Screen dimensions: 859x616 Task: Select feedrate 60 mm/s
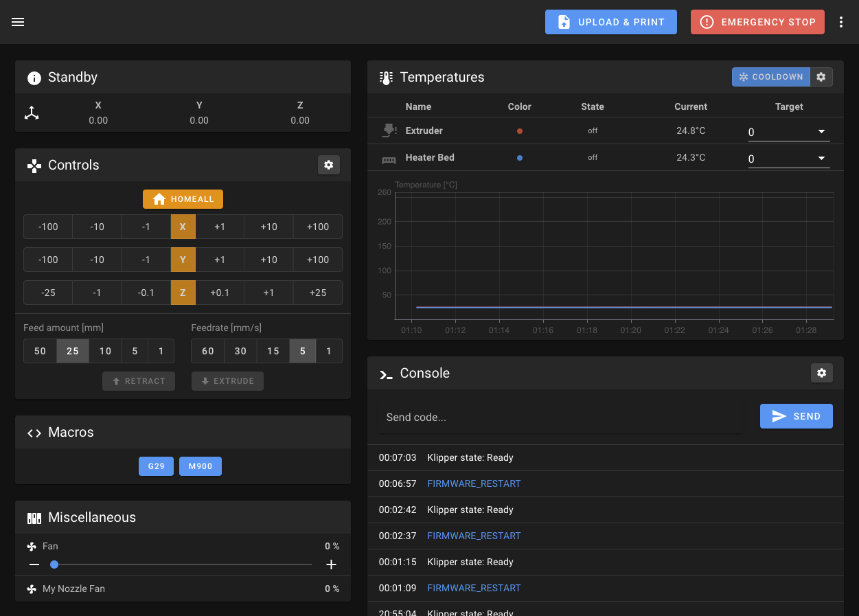coord(208,351)
